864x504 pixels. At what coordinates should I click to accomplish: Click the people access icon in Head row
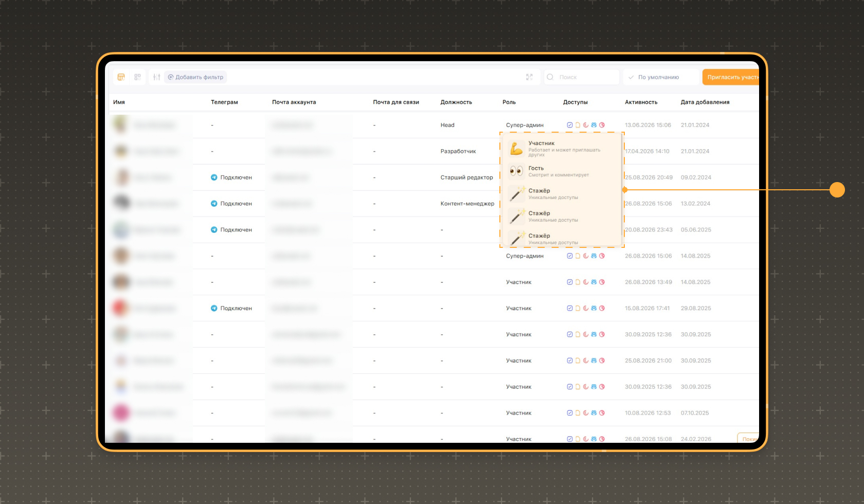(x=594, y=125)
